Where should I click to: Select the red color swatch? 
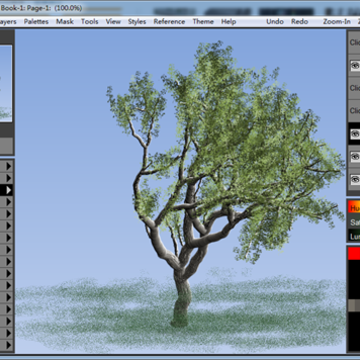(x=354, y=254)
